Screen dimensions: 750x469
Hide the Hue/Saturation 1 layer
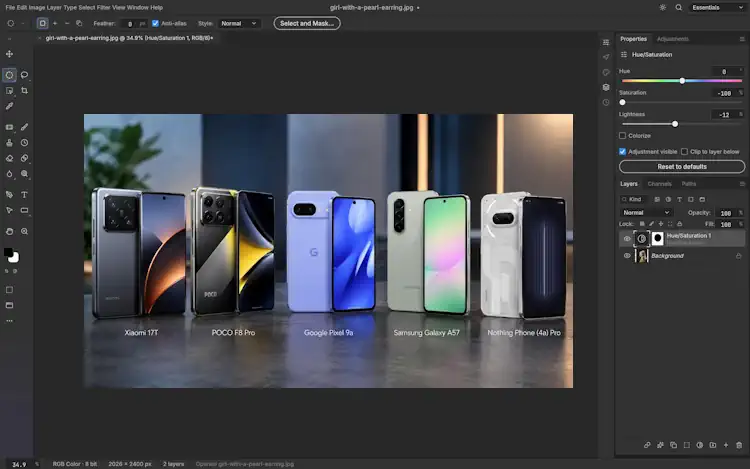point(627,239)
